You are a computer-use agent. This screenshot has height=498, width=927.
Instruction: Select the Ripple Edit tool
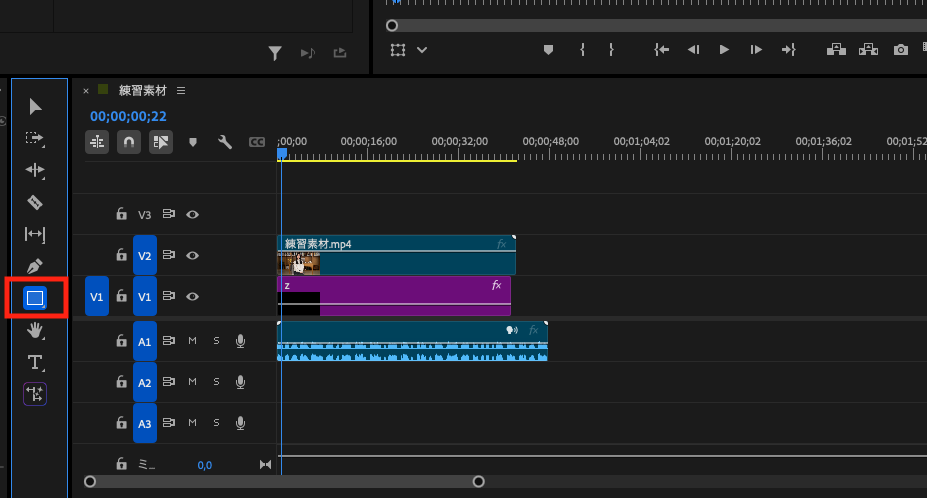click(35, 171)
